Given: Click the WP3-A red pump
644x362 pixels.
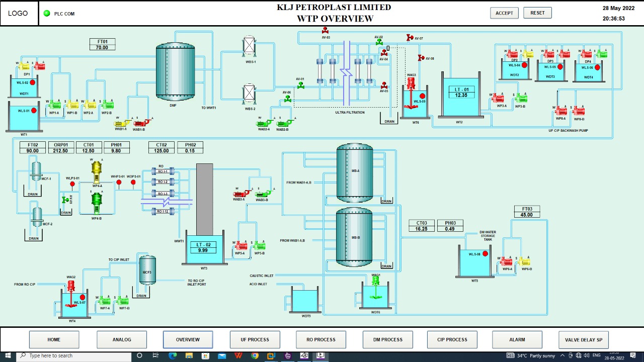Looking at the screenshot, I should click(499, 98).
